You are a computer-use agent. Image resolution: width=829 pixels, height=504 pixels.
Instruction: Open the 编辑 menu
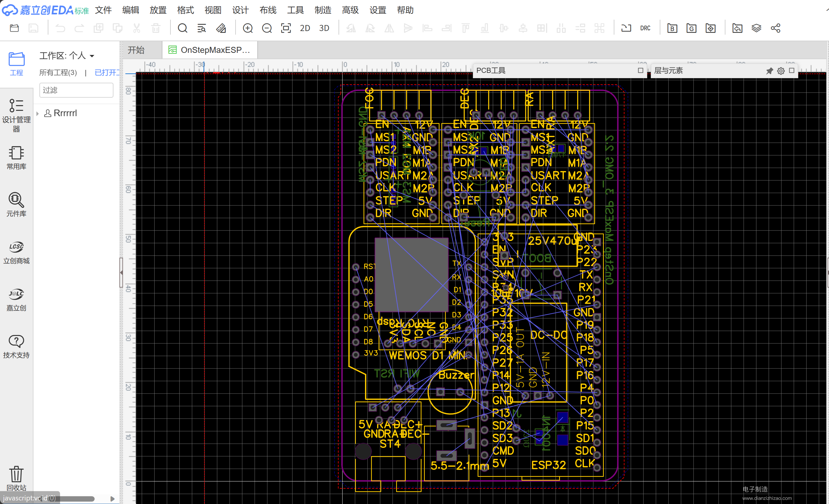[130, 10]
